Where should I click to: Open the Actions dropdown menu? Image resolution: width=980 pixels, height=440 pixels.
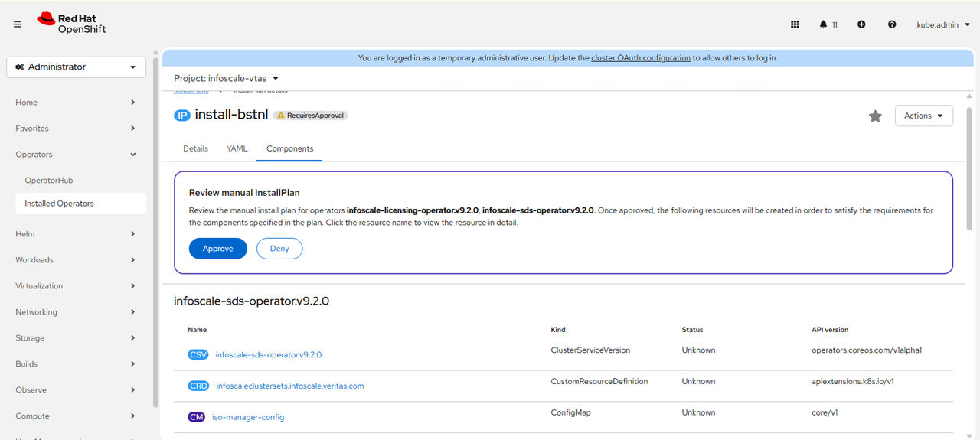pyautogui.click(x=923, y=116)
